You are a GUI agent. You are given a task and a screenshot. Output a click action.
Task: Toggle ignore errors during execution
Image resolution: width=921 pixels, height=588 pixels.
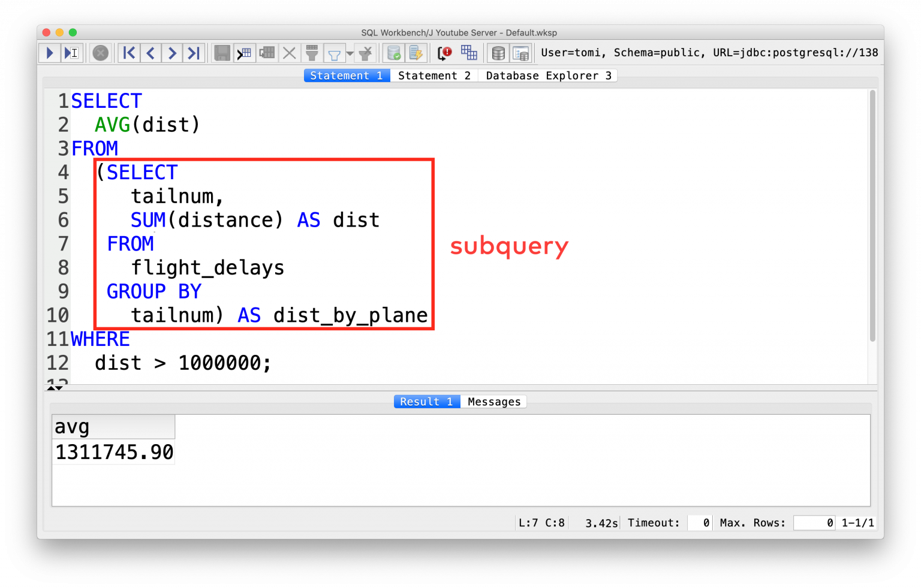(444, 53)
